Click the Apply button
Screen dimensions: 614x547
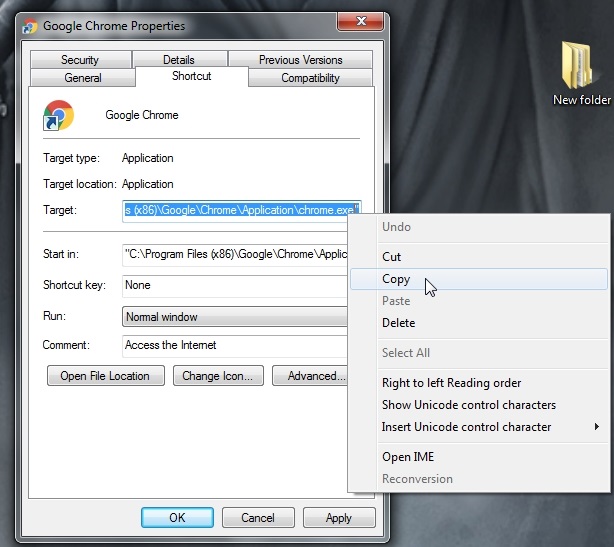pyautogui.click(x=339, y=518)
